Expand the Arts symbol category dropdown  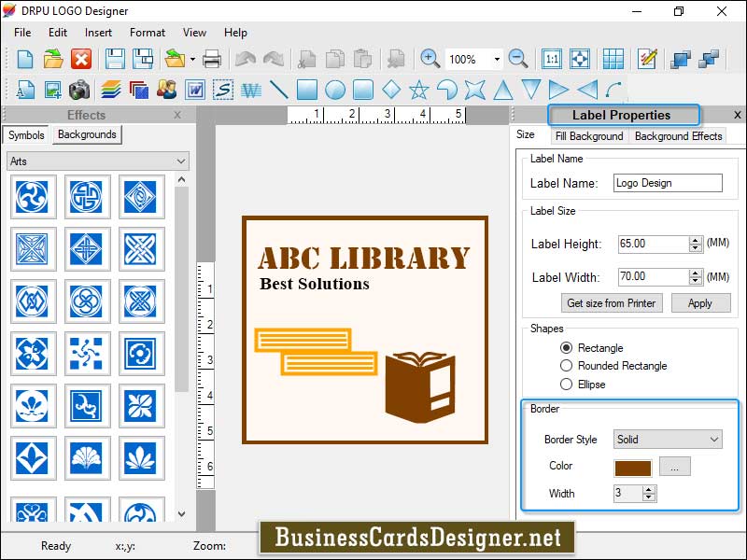click(97, 161)
